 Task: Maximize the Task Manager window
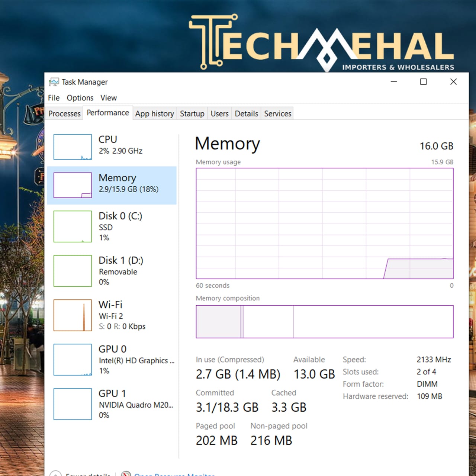tap(423, 81)
